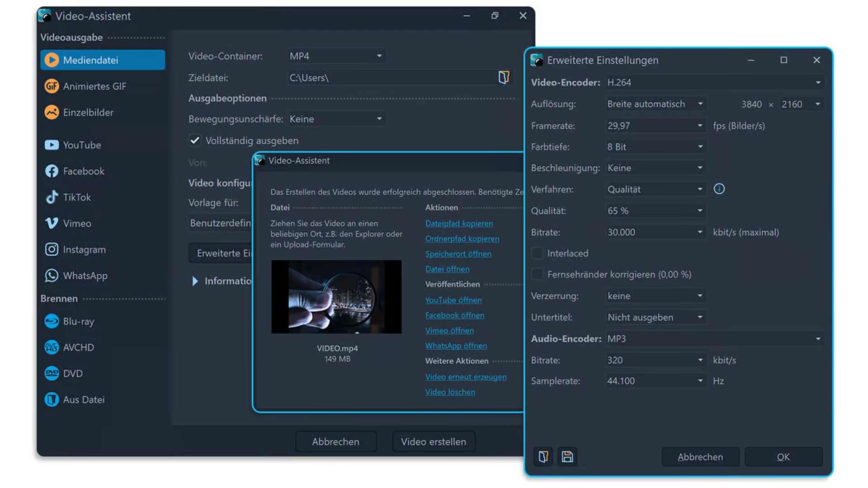
Task: Click the load preset icon bottom left
Action: pos(543,457)
